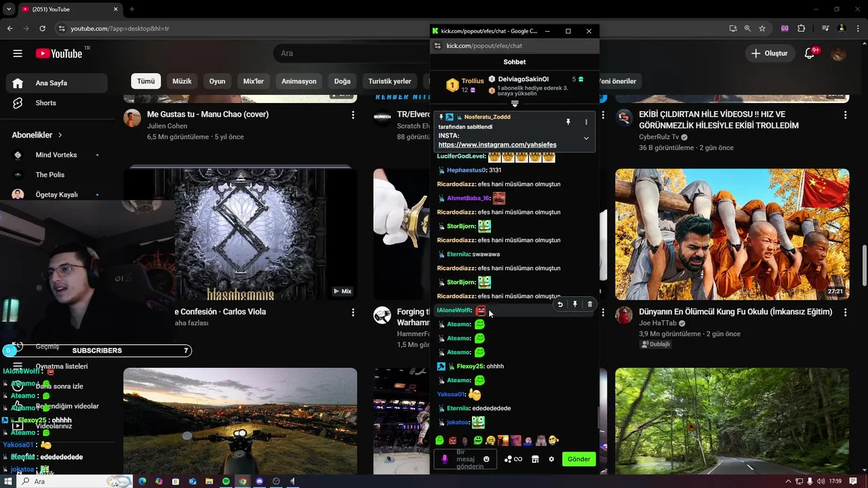Go to Ana Sayfa in sidebar

57,83
